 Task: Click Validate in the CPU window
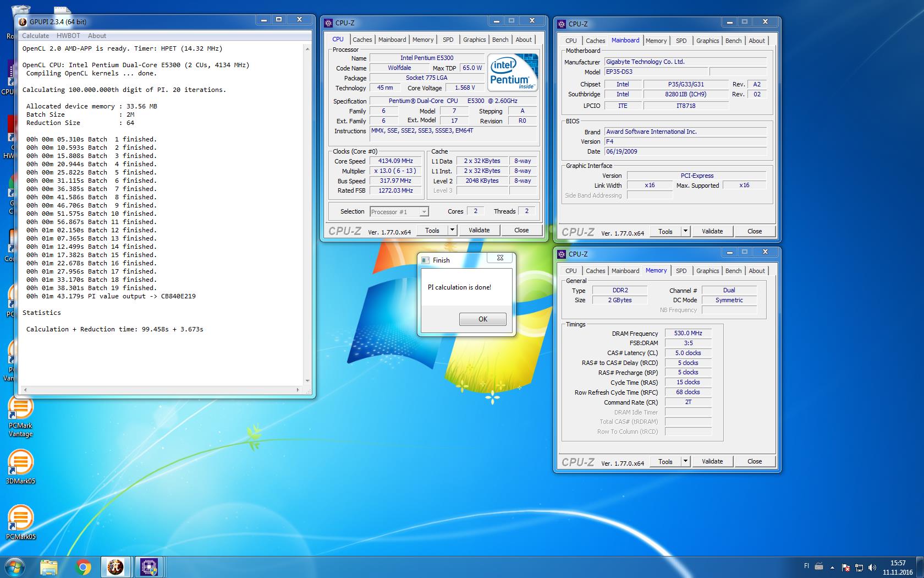pos(479,230)
